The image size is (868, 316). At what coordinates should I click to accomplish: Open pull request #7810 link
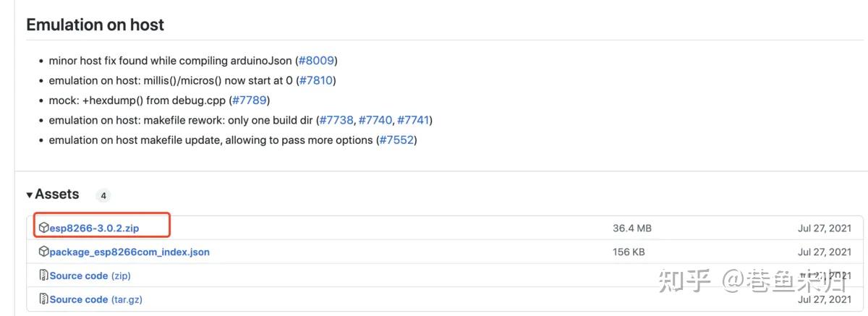point(315,80)
